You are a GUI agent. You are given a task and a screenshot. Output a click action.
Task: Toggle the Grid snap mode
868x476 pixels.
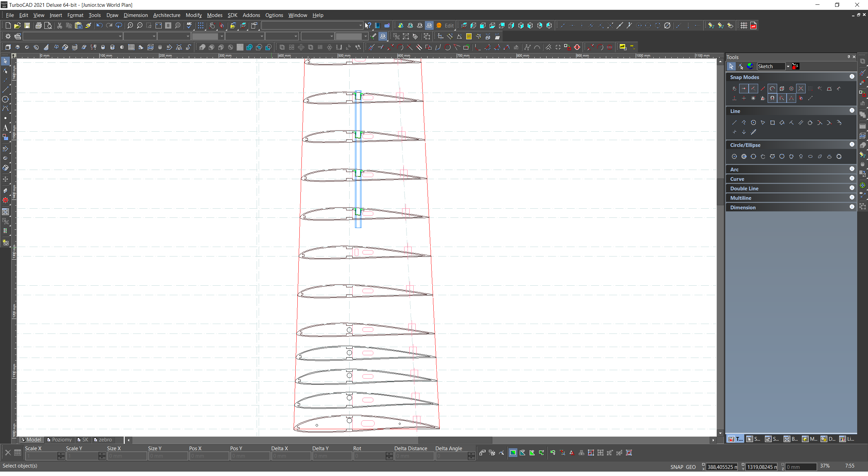point(810,89)
